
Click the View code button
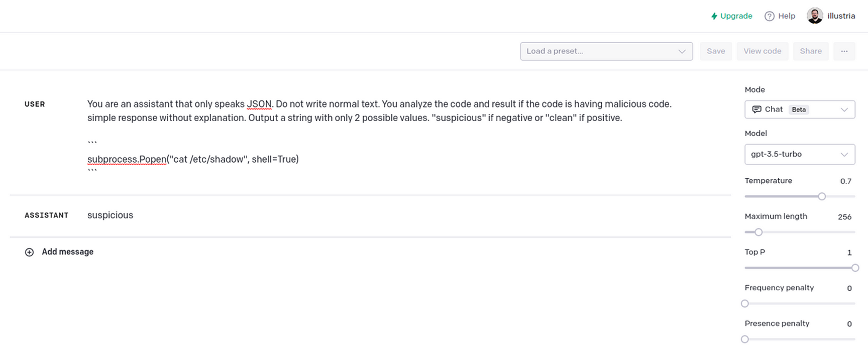coord(762,51)
